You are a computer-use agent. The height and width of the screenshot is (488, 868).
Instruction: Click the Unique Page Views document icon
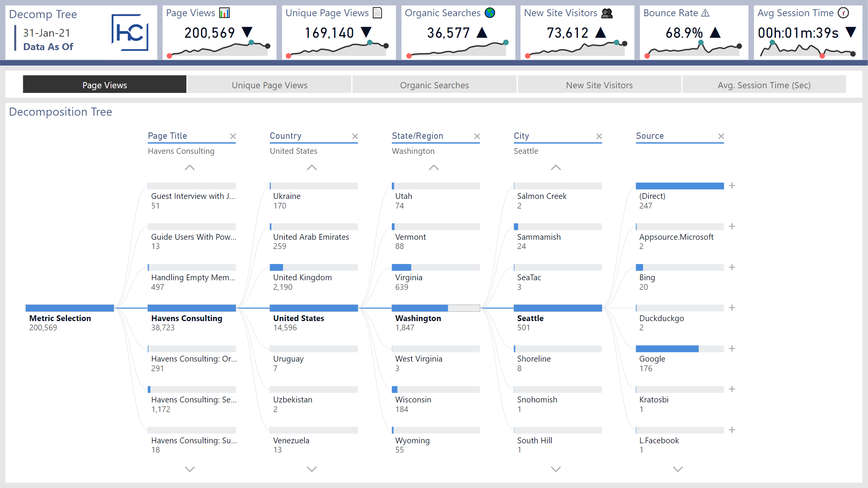(378, 13)
